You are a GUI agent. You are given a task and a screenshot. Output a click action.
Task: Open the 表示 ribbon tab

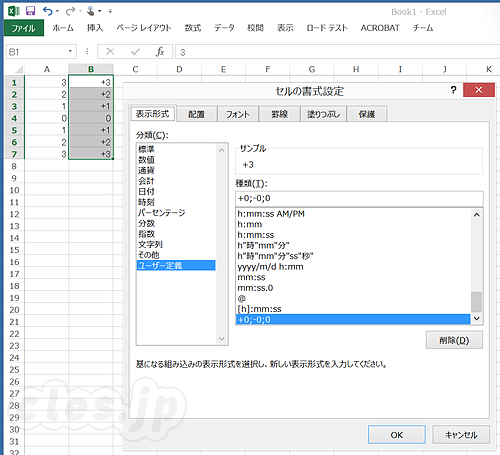coord(285,28)
